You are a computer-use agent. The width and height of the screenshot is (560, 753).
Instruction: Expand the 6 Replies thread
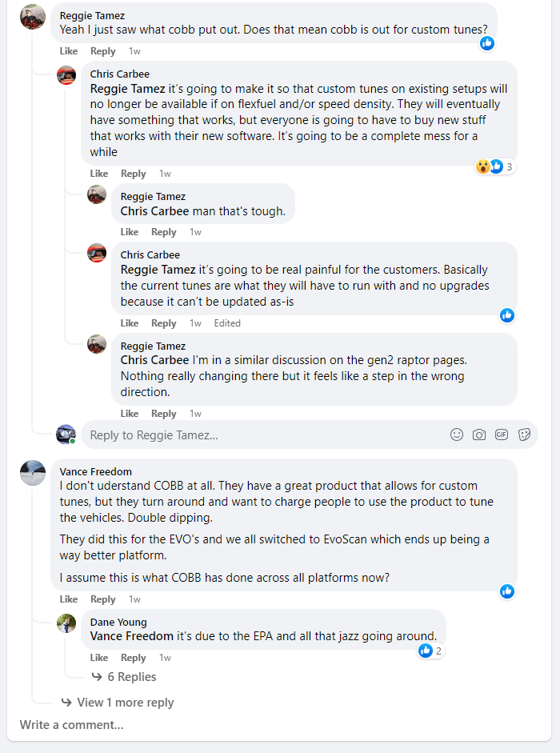[131, 677]
